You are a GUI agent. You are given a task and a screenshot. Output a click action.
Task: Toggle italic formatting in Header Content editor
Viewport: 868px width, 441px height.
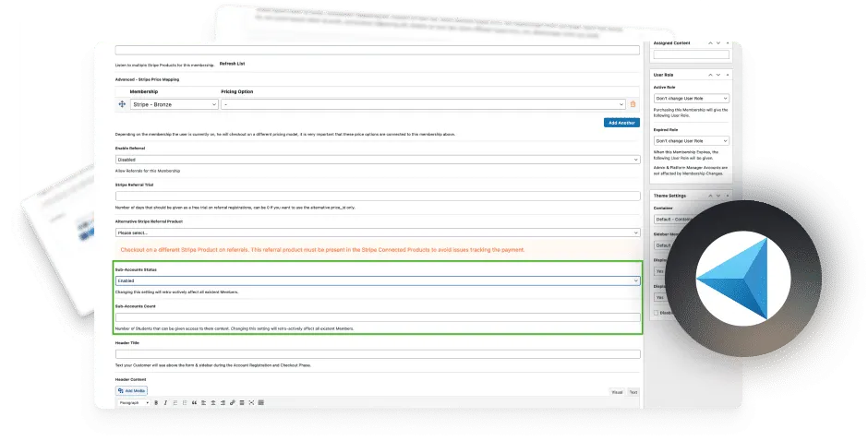coord(165,403)
